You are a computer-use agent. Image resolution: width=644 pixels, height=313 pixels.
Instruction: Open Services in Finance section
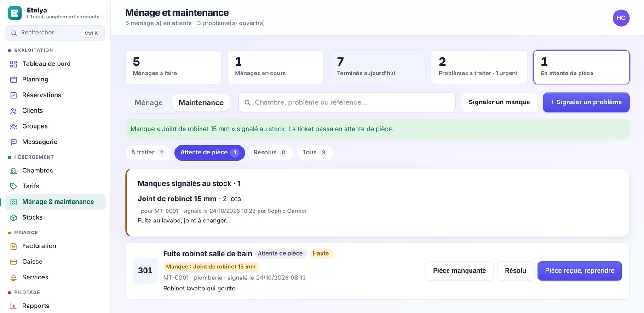[55, 277]
